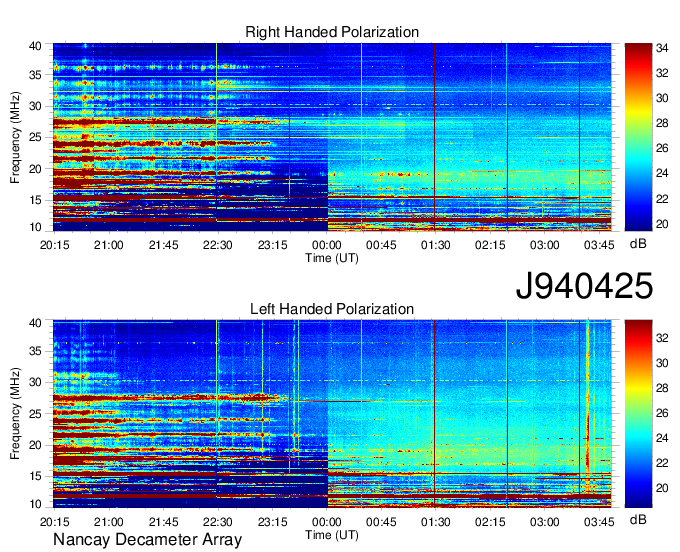Click Time (UT) label under Right Handed plot
The height and width of the screenshot is (552, 680).
tap(332, 258)
